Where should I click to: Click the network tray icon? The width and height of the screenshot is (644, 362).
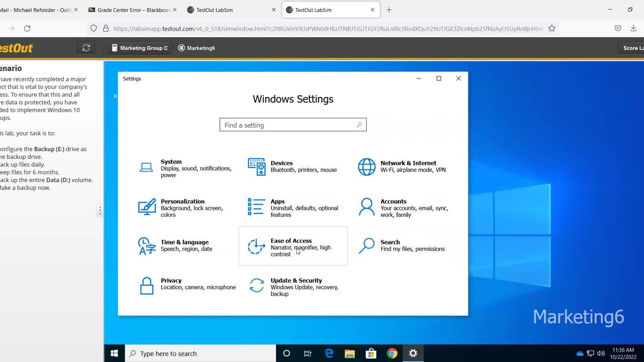coord(590,353)
